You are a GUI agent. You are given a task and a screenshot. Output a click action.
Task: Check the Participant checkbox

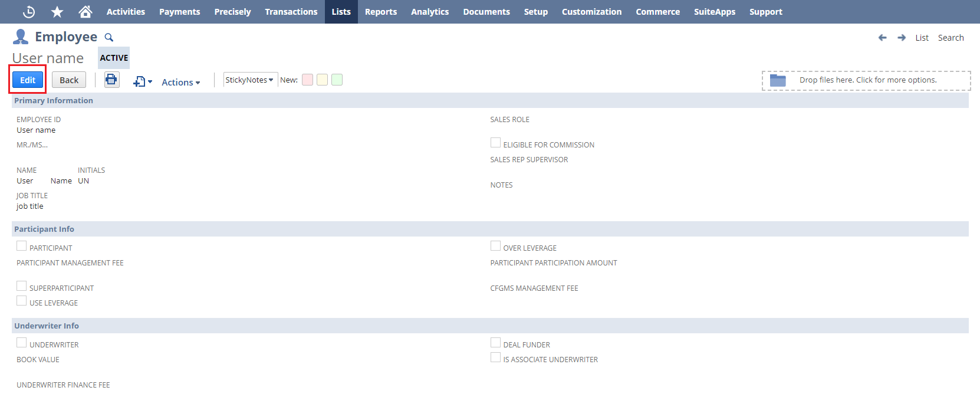[22, 246]
